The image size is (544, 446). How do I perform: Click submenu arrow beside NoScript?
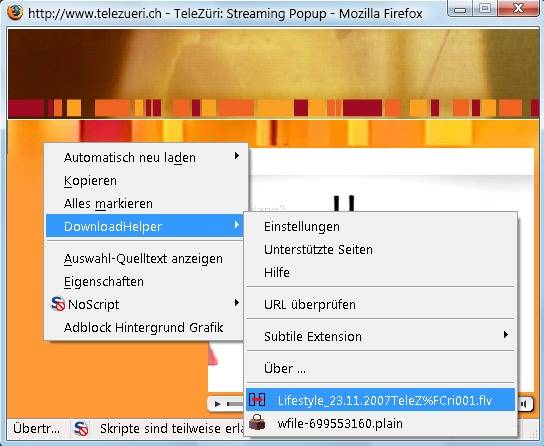point(237,303)
